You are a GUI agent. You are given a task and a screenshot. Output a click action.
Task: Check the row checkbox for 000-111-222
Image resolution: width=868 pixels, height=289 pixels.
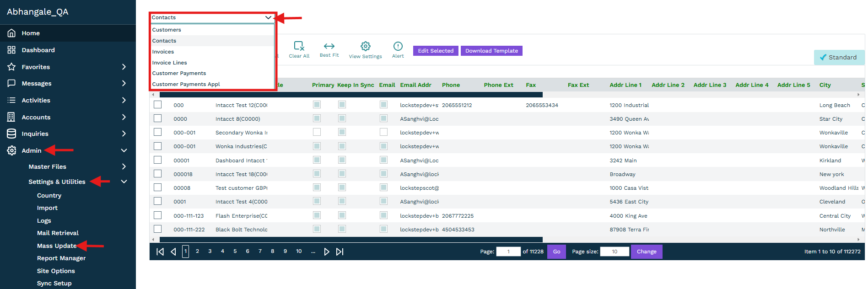[x=158, y=229]
